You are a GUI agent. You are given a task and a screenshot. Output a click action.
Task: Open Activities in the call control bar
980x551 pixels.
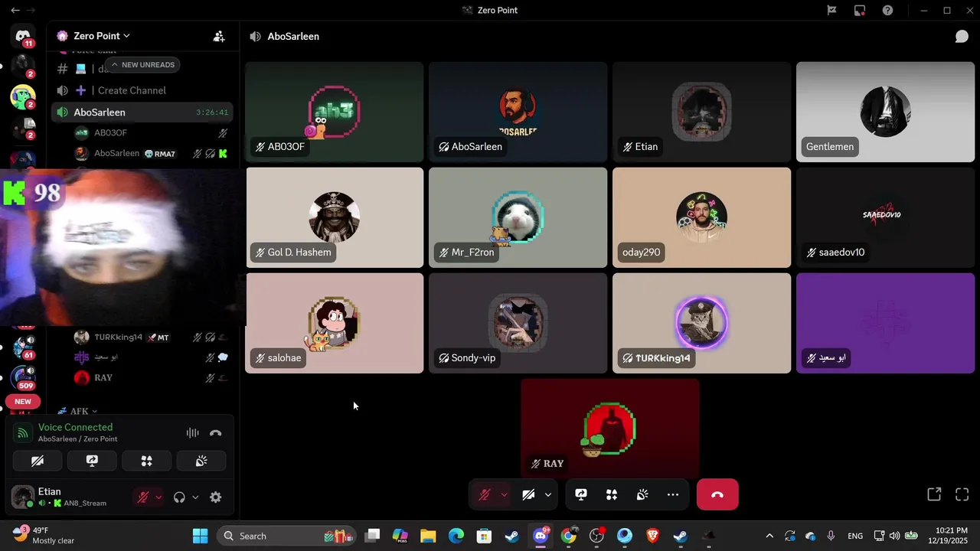612,495
